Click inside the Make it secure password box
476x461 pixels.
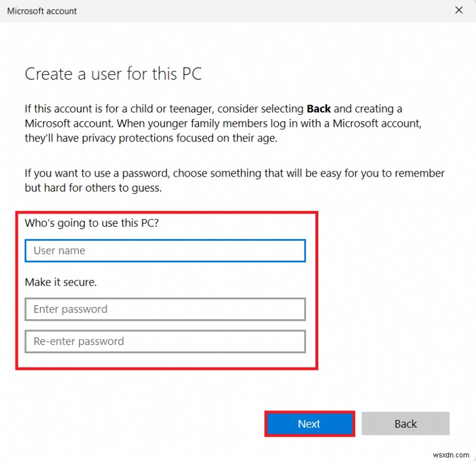point(165,309)
